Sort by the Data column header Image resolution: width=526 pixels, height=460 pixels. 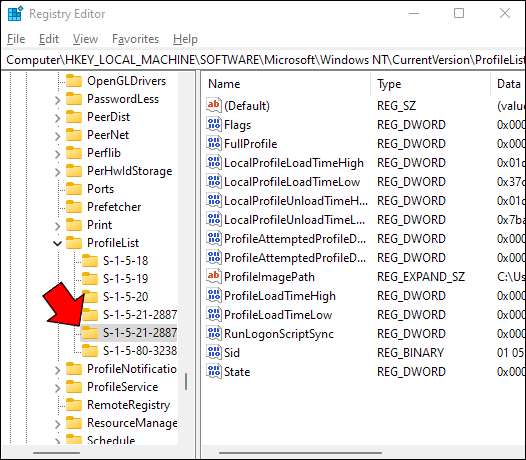(508, 84)
